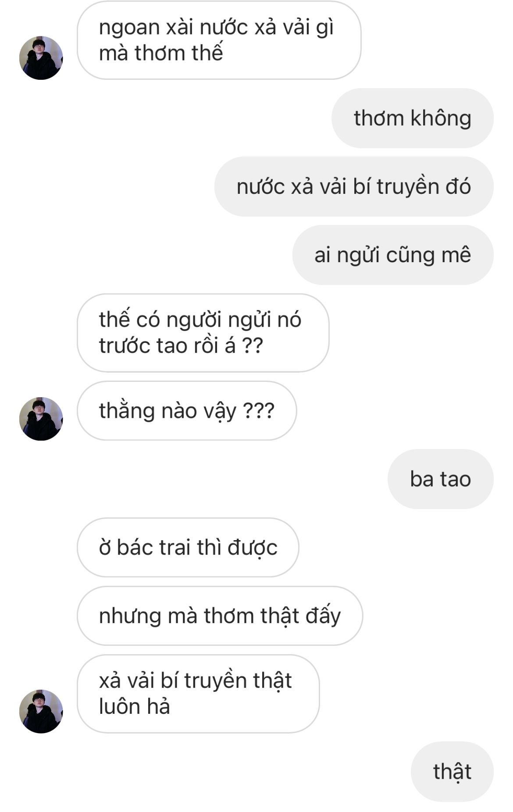Screen dimensions: 513x812
Task: Tap the message 'xả vải bí truyền thật luôn hả'
Action: [198, 694]
